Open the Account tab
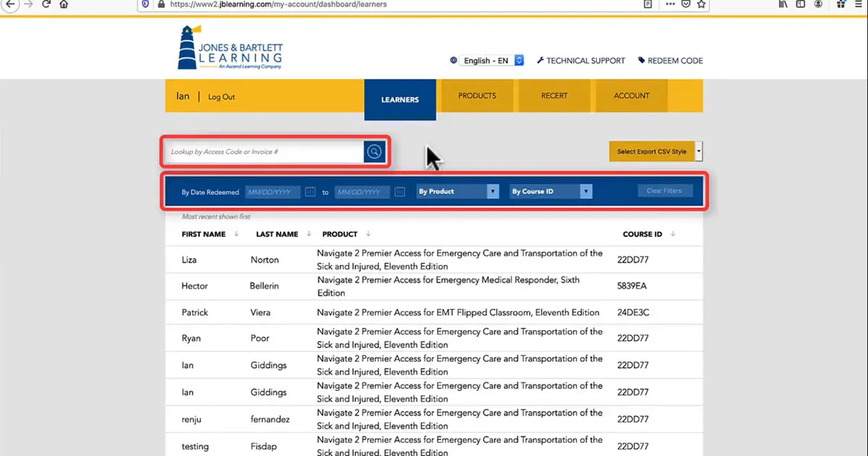The height and width of the screenshot is (456, 868). pos(631,96)
